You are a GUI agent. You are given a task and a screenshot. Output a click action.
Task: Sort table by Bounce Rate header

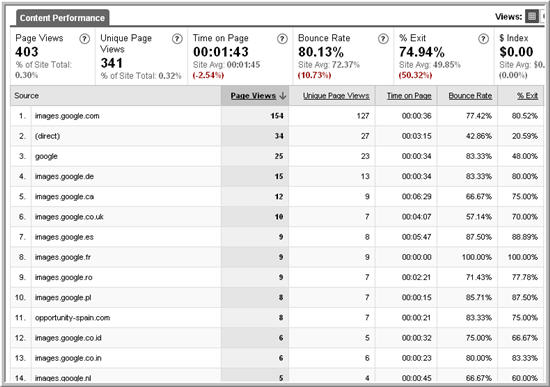(x=470, y=96)
